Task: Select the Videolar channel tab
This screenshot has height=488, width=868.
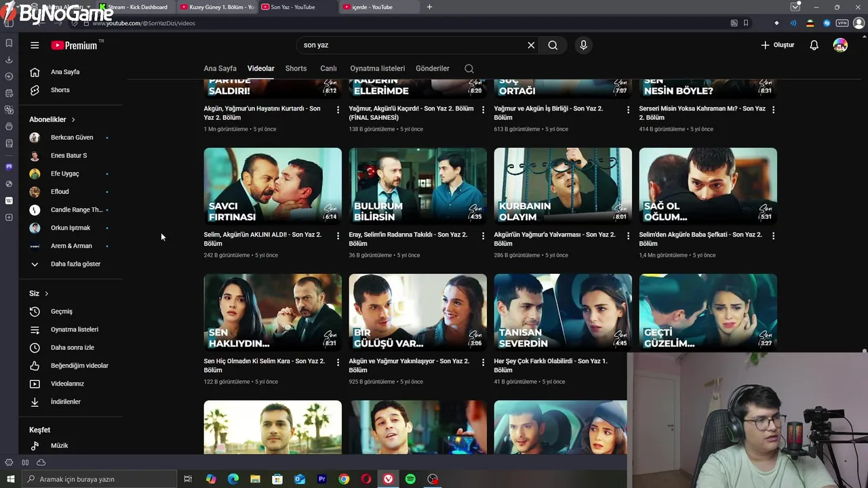Action: point(260,68)
